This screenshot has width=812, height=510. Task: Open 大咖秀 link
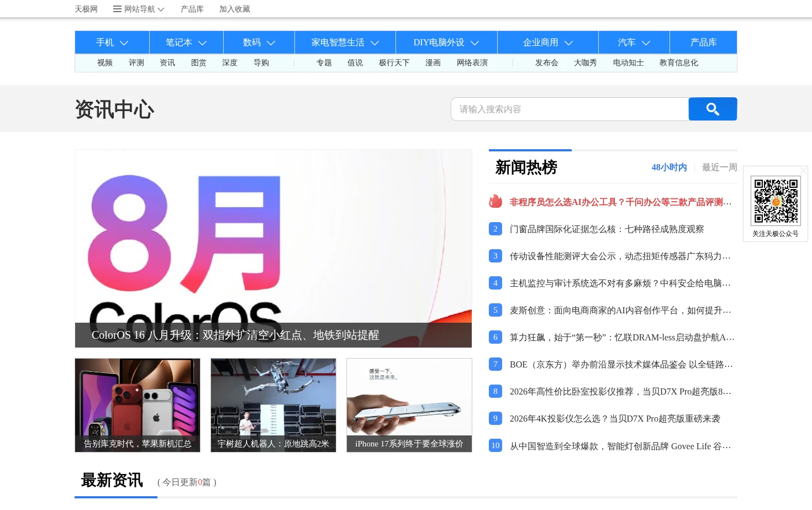click(x=586, y=63)
